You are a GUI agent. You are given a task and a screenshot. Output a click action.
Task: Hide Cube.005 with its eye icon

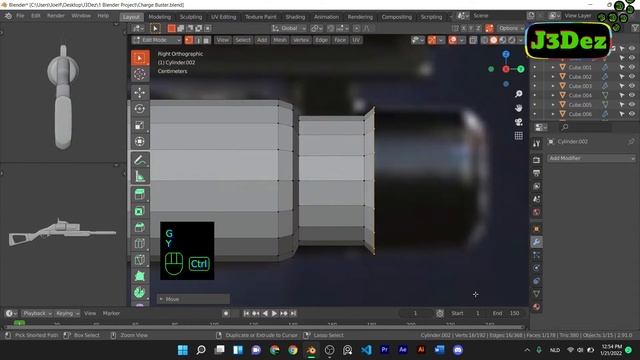tap(632, 105)
